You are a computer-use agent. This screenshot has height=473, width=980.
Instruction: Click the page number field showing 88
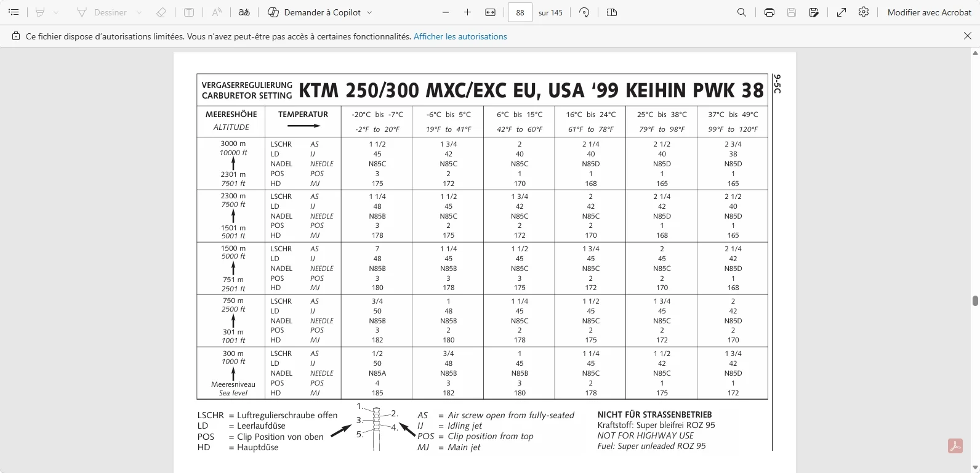coord(520,12)
